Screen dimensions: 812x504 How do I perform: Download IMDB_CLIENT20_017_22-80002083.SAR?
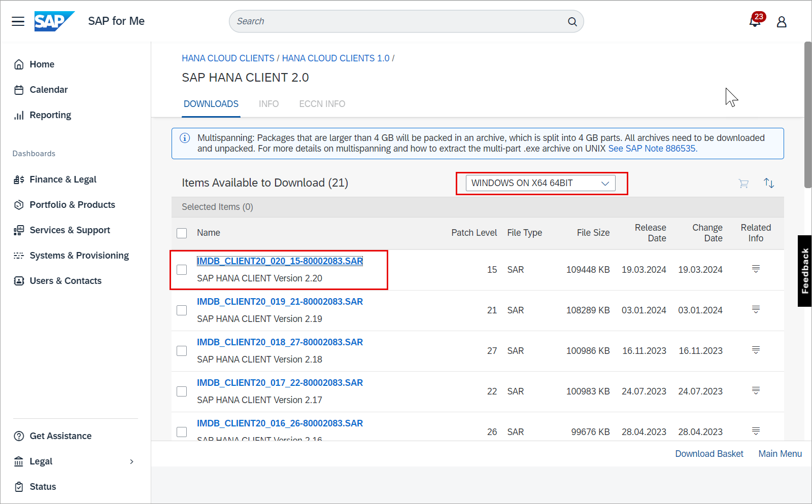(x=280, y=383)
